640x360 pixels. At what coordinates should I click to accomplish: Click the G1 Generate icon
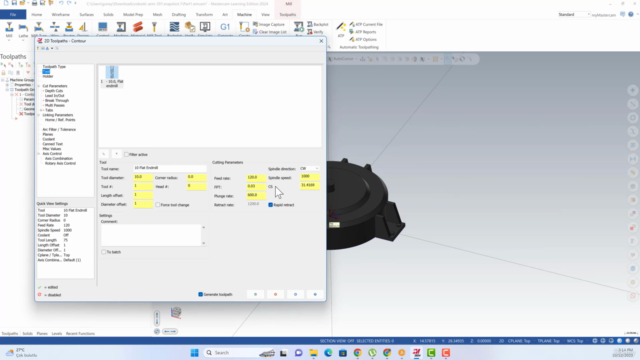tap(225, 27)
